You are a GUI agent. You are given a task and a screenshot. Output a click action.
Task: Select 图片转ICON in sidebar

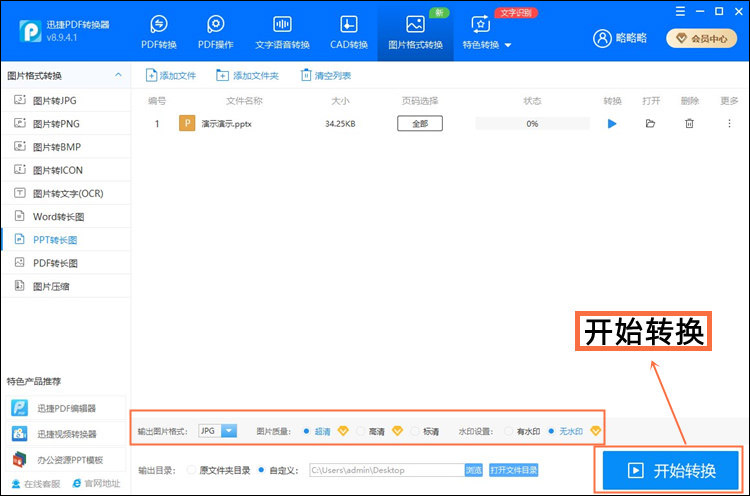point(66,170)
